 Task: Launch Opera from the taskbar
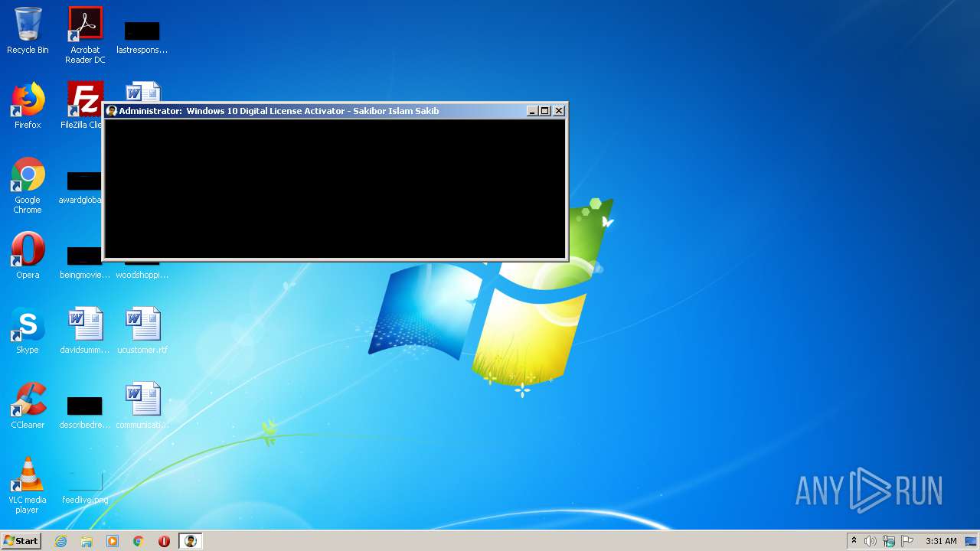pyautogui.click(x=164, y=541)
